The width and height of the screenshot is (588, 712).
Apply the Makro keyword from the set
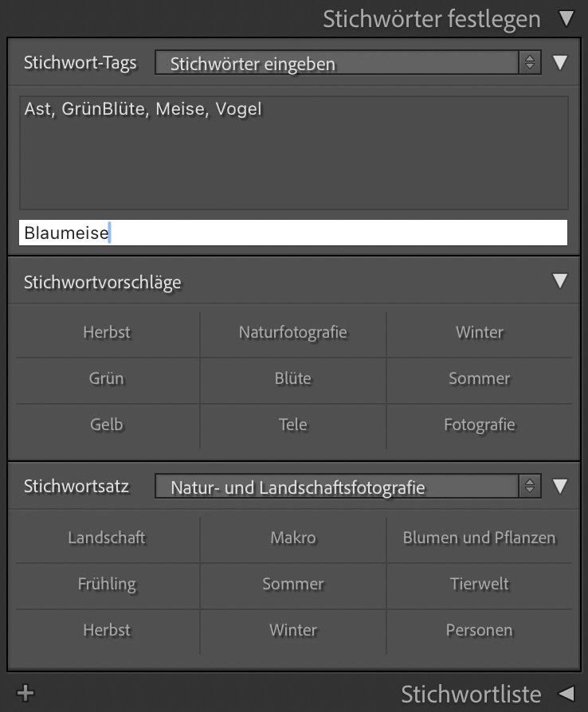(292, 538)
